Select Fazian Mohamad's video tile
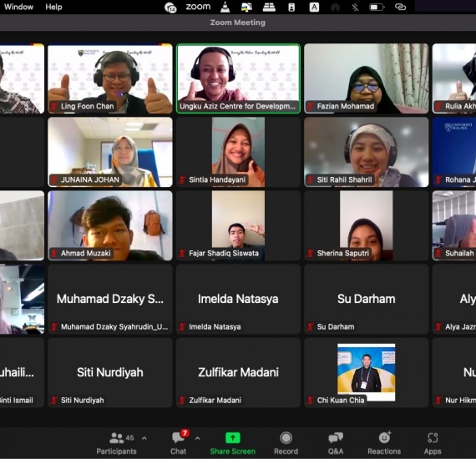Screen dimensions: 476x459 367,78
